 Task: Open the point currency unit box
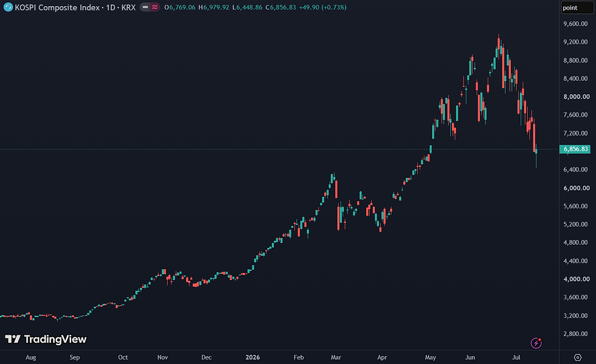point(577,8)
